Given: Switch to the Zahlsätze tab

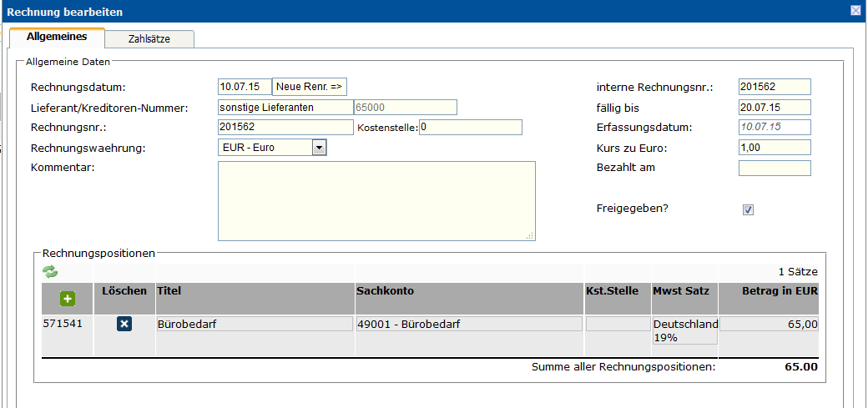Looking at the screenshot, I should 149,38.
